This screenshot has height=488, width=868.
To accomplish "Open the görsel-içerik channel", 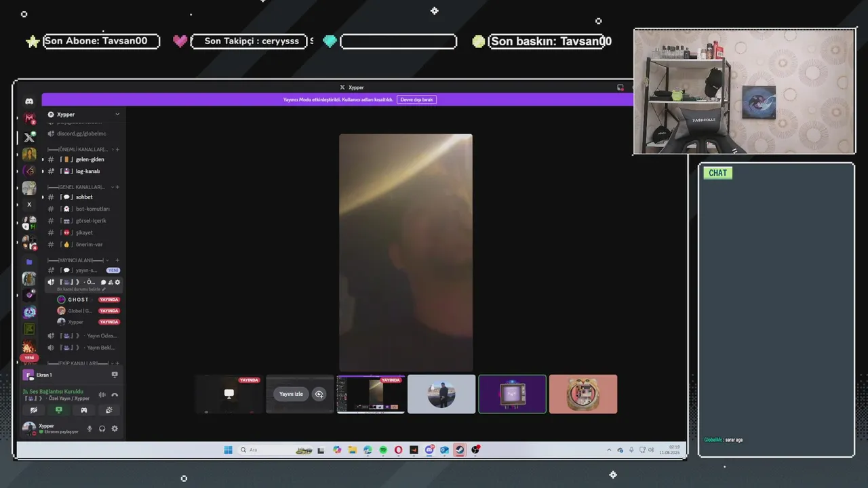I will [x=83, y=221].
